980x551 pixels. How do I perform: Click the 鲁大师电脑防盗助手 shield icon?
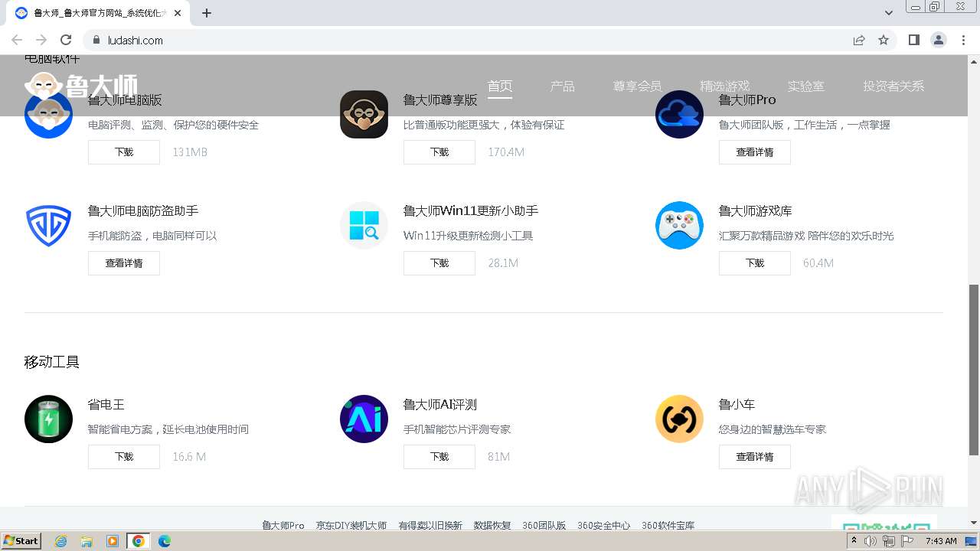[48, 225]
